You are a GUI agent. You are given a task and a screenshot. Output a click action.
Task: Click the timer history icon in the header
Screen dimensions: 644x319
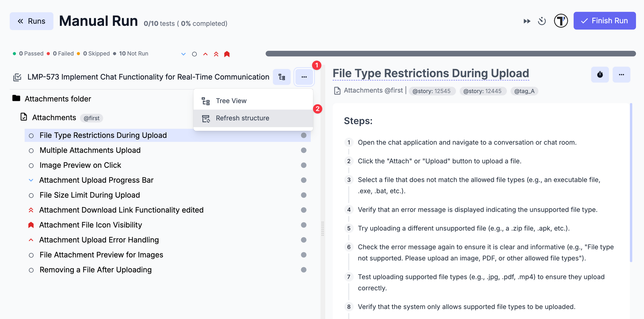(x=542, y=21)
